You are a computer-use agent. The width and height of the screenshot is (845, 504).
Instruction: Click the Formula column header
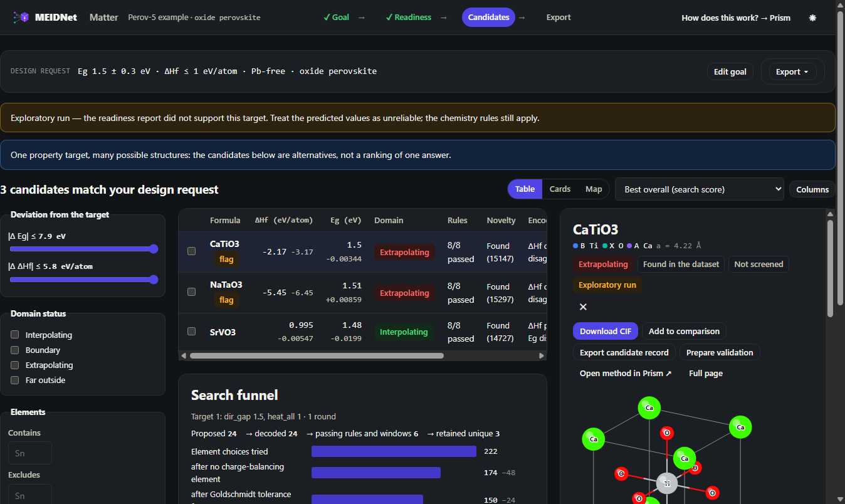click(225, 220)
